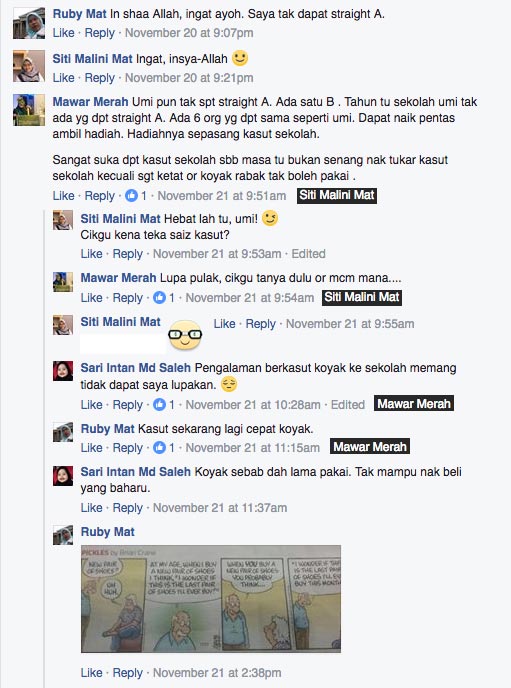Open Mawar Merah profile name on the umi comment
511x688 pixels.
90,102
